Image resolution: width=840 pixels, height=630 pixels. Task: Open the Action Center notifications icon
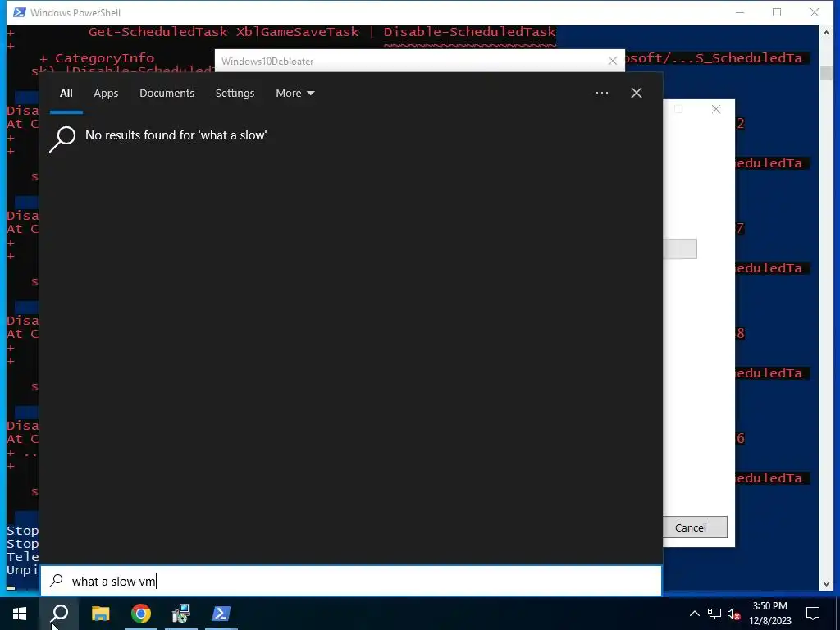tap(813, 614)
